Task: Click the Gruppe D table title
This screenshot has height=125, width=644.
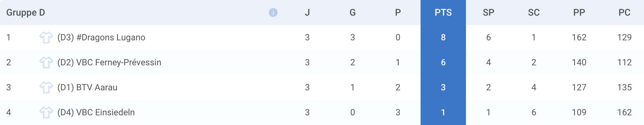Action: click(x=26, y=12)
